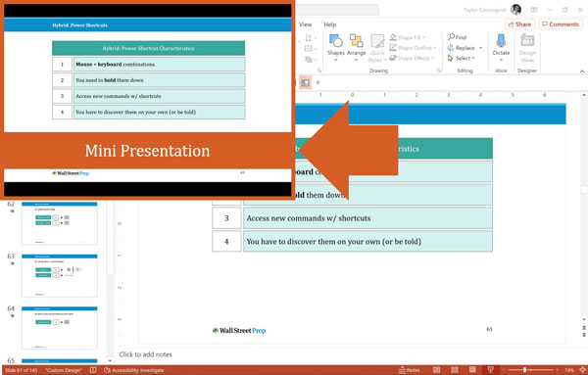Image resolution: width=588 pixels, height=375 pixels.
Task: Open Design Ideas pane
Action: point(527,48)
